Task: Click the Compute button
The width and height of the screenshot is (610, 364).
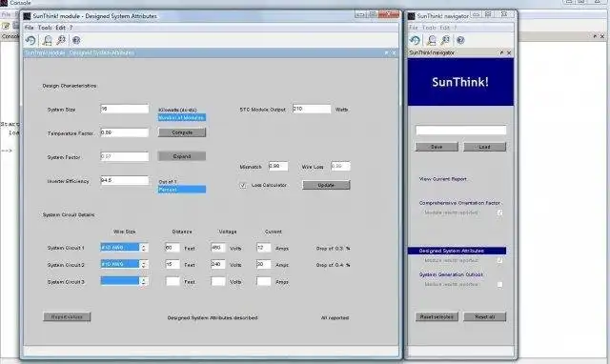Action: pyautogui.click(x=182, y=132)
